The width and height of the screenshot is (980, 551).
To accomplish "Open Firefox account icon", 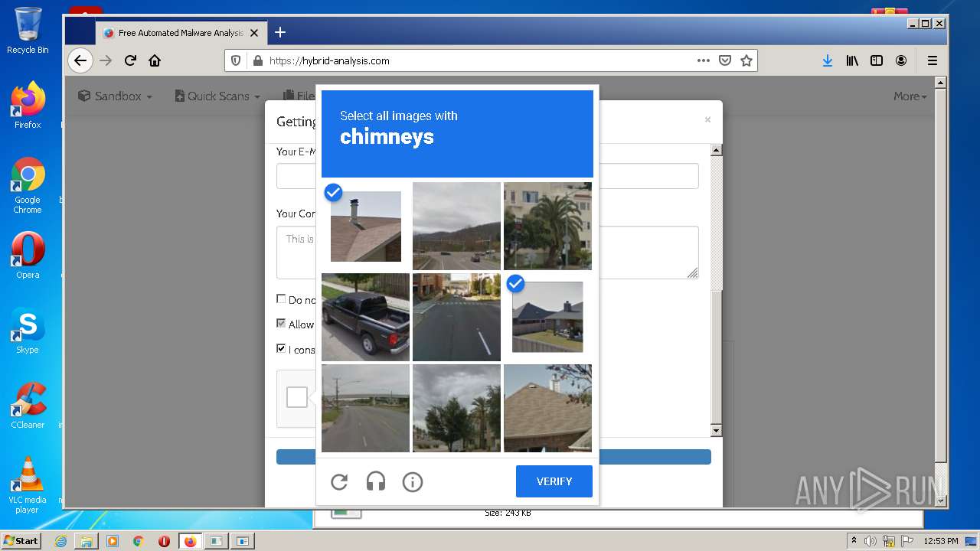I will pos(901,60).
